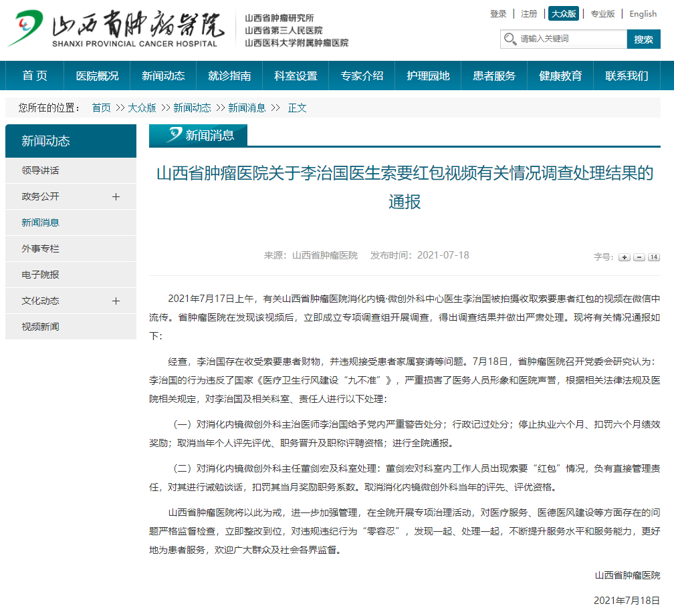This screenshot has width=674, height=616.
Task: Open 健康教育 in navigation bar
Action: point(560,75)
